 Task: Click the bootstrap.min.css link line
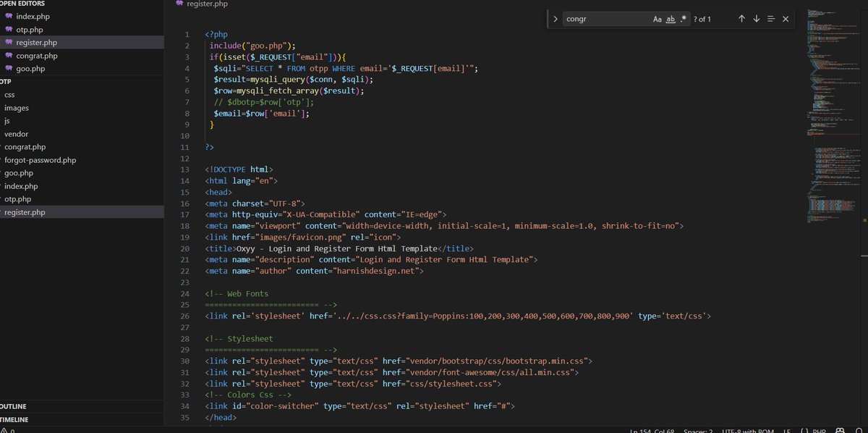point(399,361)
